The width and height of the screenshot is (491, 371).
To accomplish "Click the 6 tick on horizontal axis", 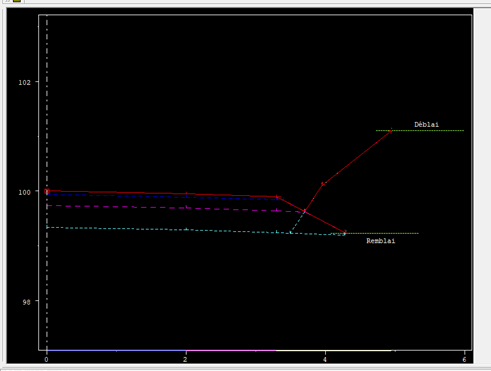I will (464, 359).
